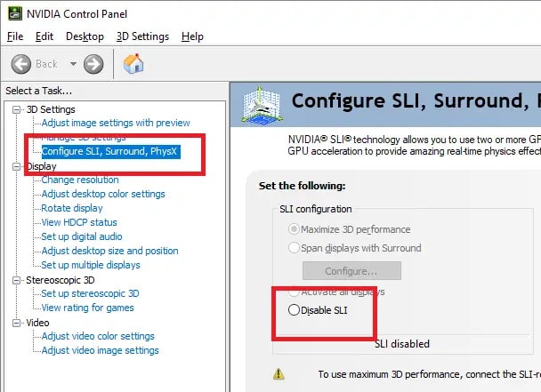Open the back history dropdown arrow
The image size is (541, 392).
(x=73, y=64)
